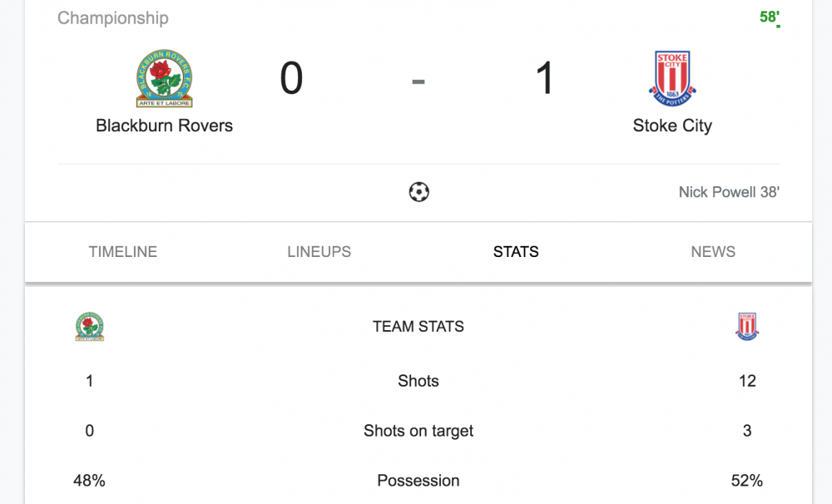Click the Team Stats heading
The height and width of the screenshot is (504, 832).
418,327
